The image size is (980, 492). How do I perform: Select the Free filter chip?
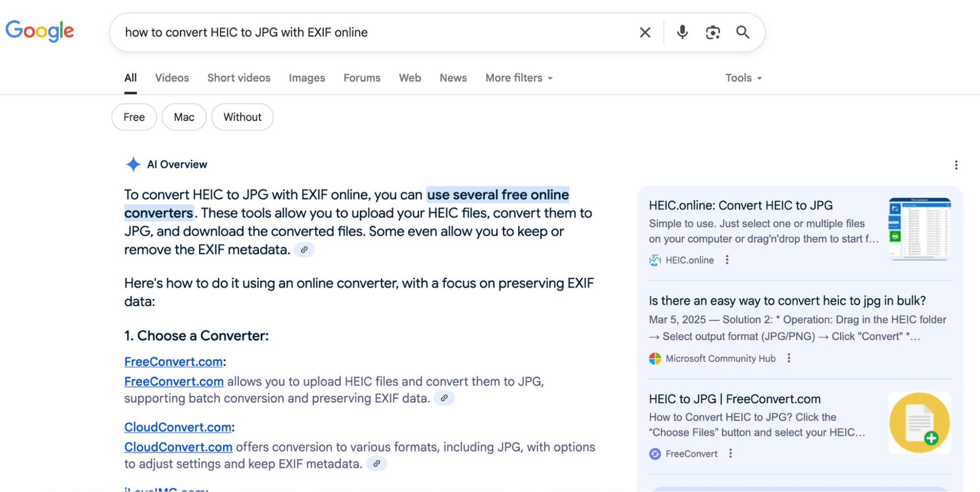(x=134, y=117)
